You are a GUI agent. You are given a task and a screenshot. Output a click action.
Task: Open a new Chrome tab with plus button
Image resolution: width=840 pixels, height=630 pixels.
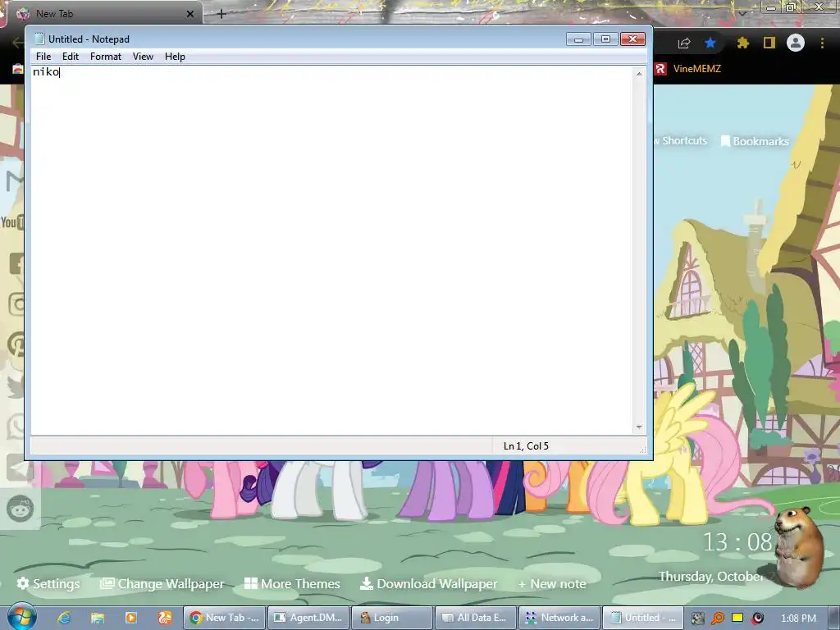point(221,14)
